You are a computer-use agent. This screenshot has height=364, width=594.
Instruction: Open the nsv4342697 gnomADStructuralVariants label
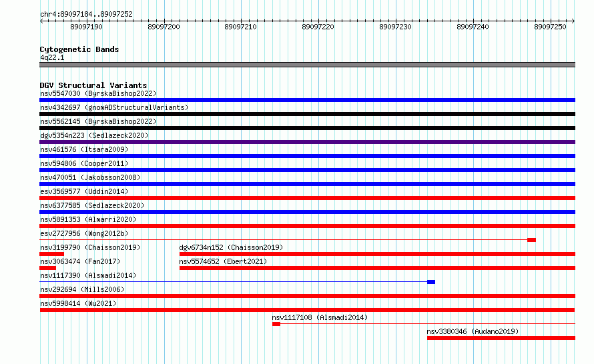pos(114,107)
